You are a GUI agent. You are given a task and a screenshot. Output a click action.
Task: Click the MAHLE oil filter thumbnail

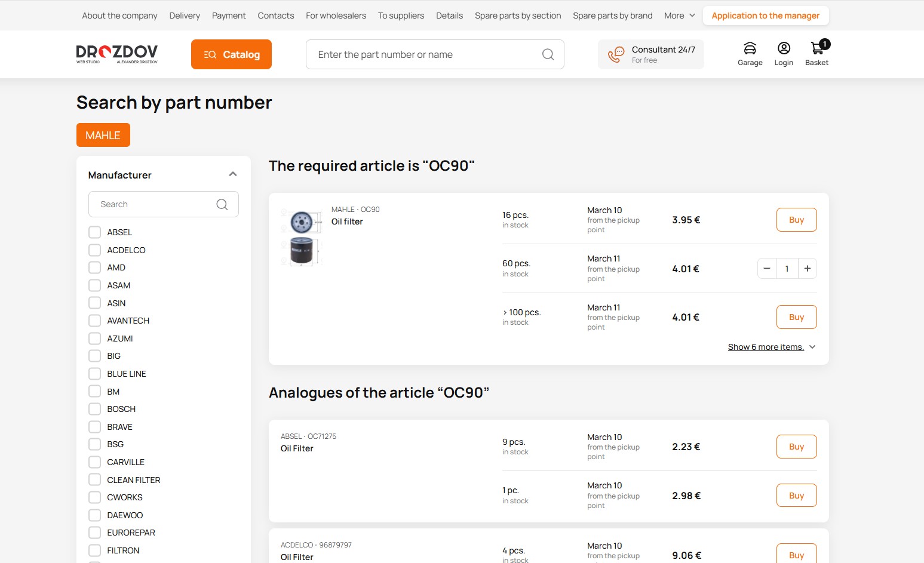pyautogui.click(x=302, y=237)
